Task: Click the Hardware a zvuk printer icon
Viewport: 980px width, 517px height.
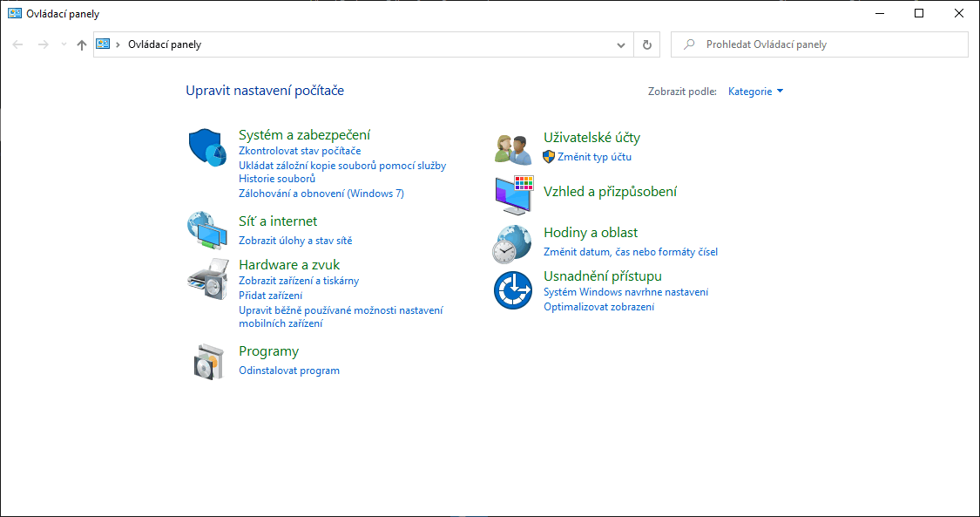Action: click(x=207, y=280)
